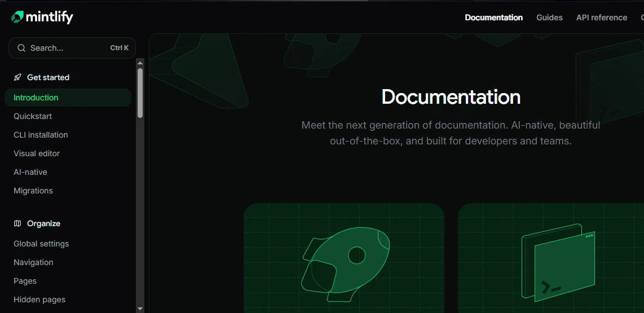The image size is (644, 313).
Task: Open Pages entry in sidebar
Action: [25, 281]
